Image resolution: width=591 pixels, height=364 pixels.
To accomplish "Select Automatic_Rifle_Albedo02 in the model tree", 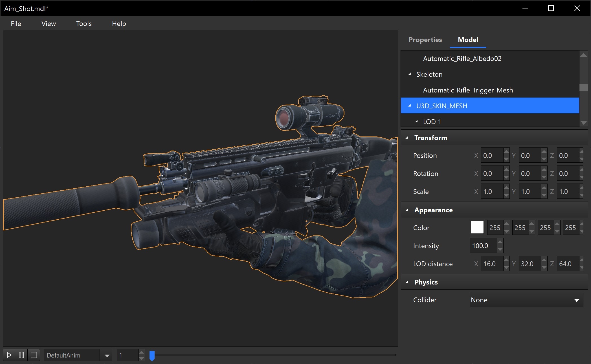I will pyautogui.click(x=462, y=58).
